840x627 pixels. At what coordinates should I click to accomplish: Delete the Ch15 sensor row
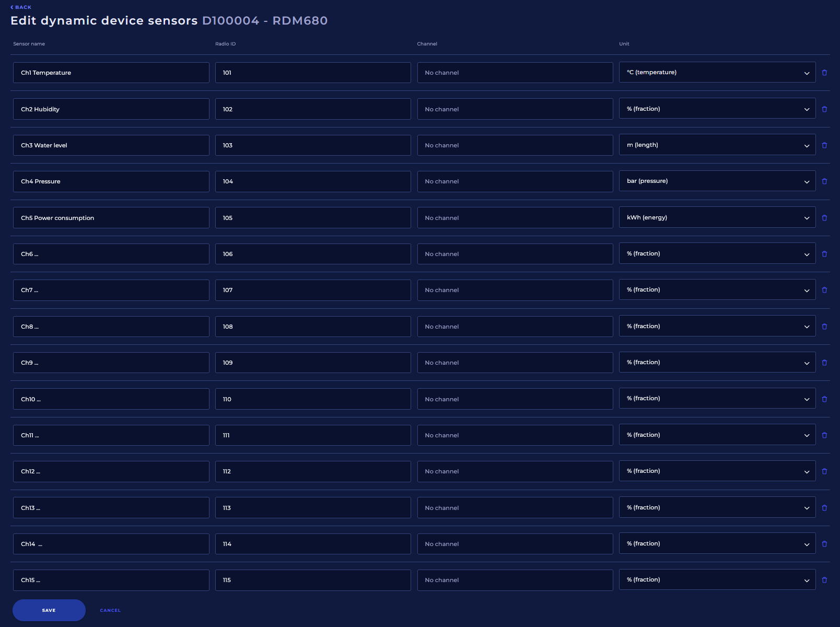[x=824, y=580]
